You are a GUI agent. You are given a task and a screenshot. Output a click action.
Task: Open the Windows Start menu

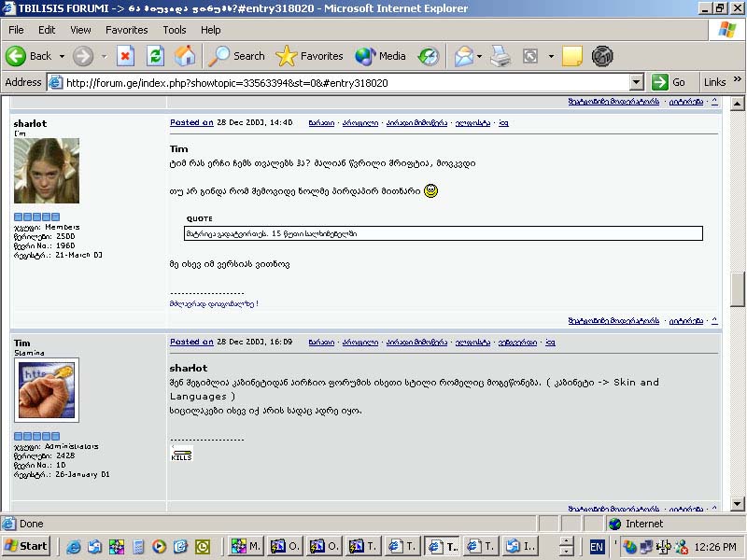coord(26,546)
